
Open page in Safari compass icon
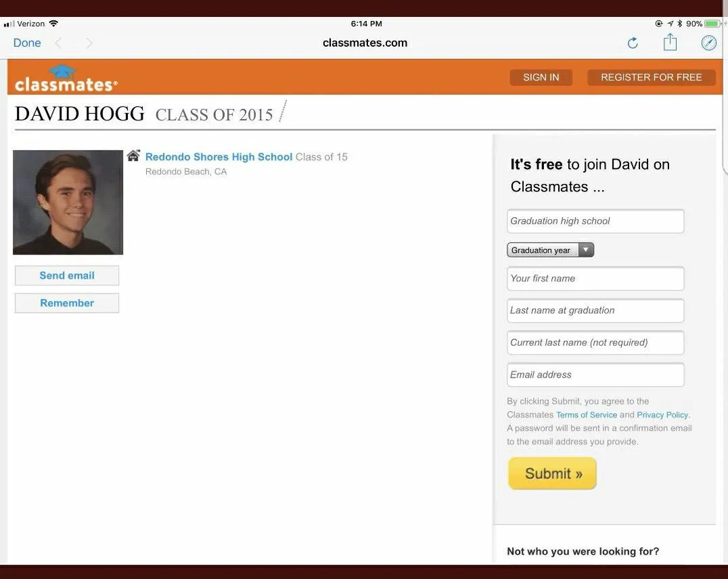(708, 43)
